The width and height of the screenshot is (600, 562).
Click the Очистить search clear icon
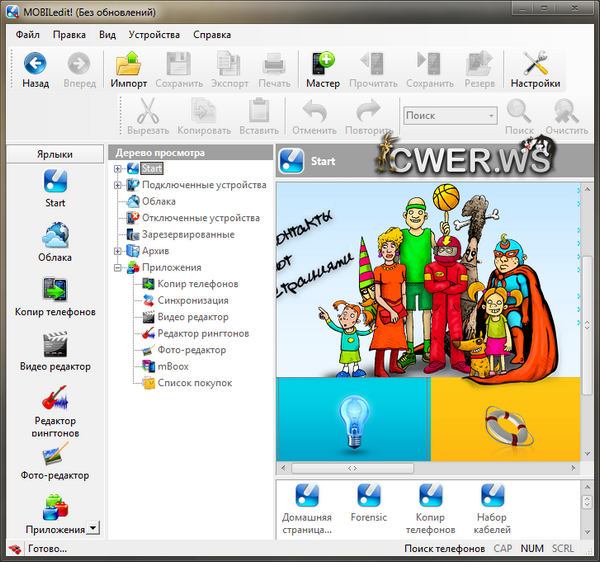pyautogui.click(x=566, y=111)
